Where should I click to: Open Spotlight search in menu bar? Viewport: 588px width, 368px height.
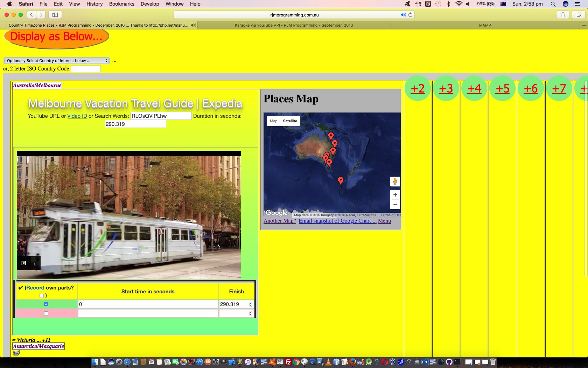coord(553,4)
